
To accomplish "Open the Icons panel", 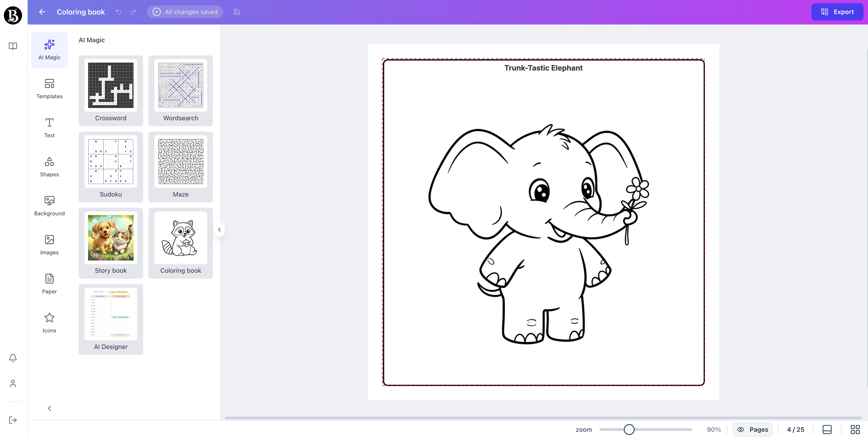I will (49, 322).
